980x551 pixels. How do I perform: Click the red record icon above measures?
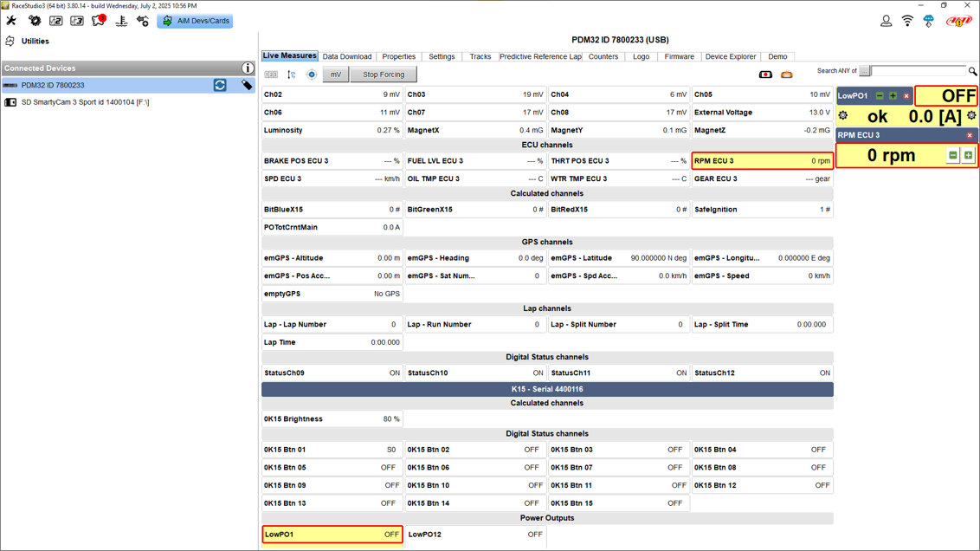pos(765,75)
